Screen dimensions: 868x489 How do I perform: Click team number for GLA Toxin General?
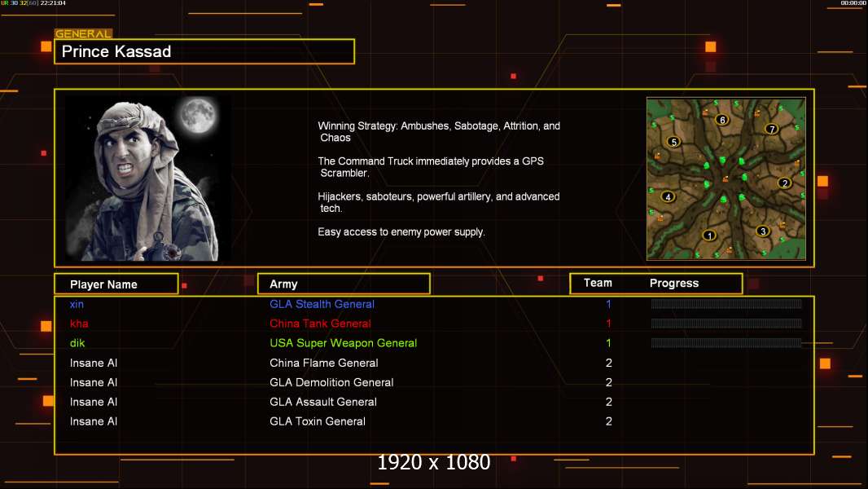(608, 421)
